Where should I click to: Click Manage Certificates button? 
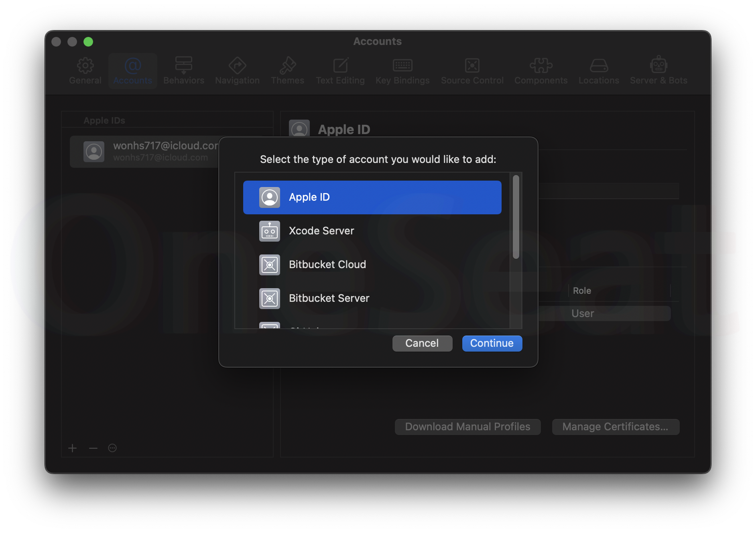[x=616, y=427]
